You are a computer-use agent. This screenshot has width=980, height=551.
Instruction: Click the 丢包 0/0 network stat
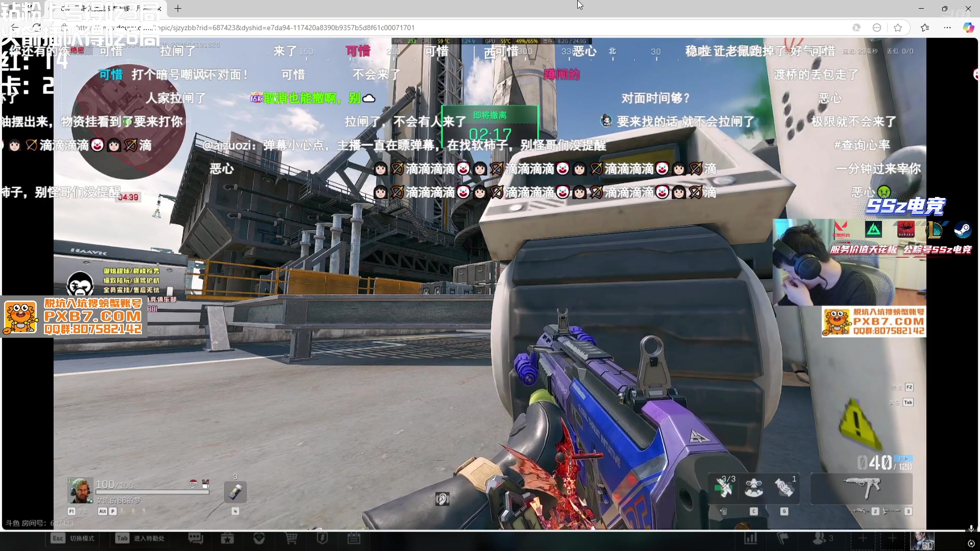click(900, 51)
